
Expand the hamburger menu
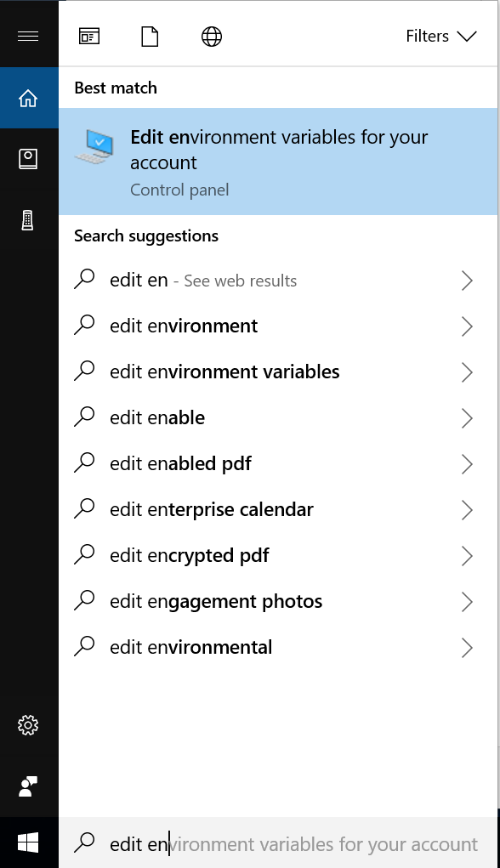point(29,36)
